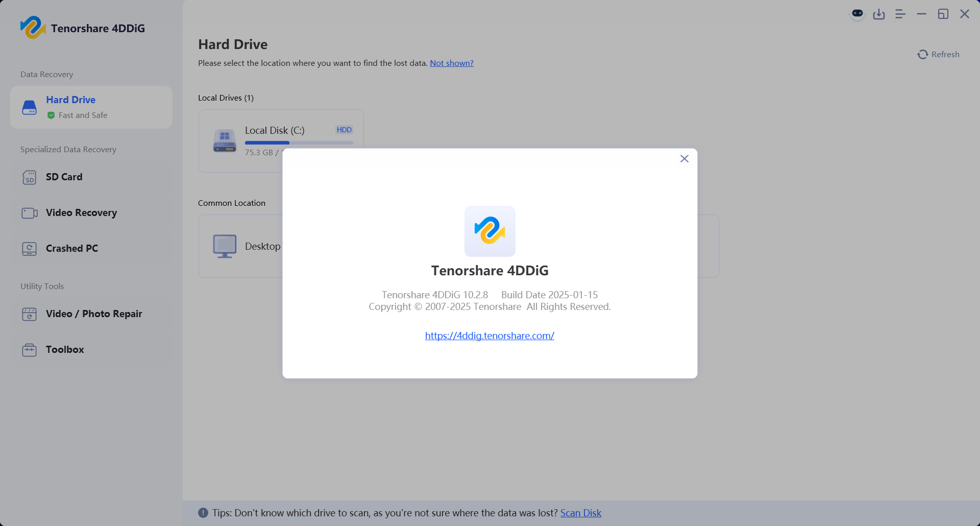Click the Refresh button
The width and height of the screenshot is (980, 526).
[938, 54]
